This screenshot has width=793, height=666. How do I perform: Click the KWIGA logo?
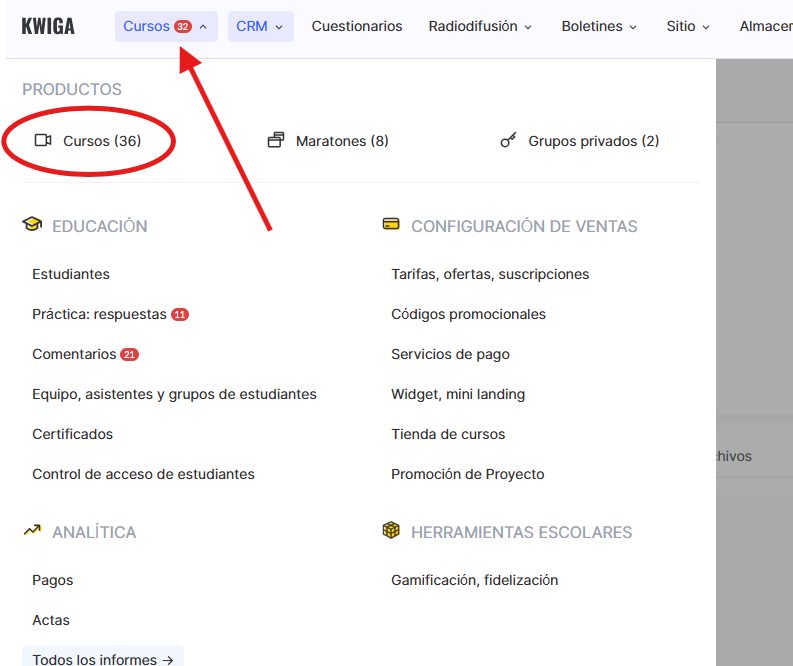point(48,26)
